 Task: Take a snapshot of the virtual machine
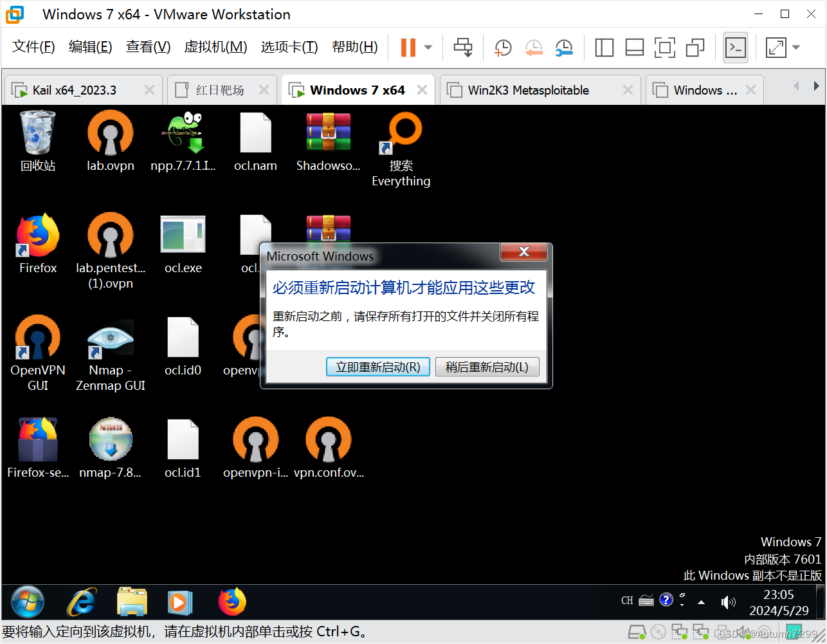(502, 48)
